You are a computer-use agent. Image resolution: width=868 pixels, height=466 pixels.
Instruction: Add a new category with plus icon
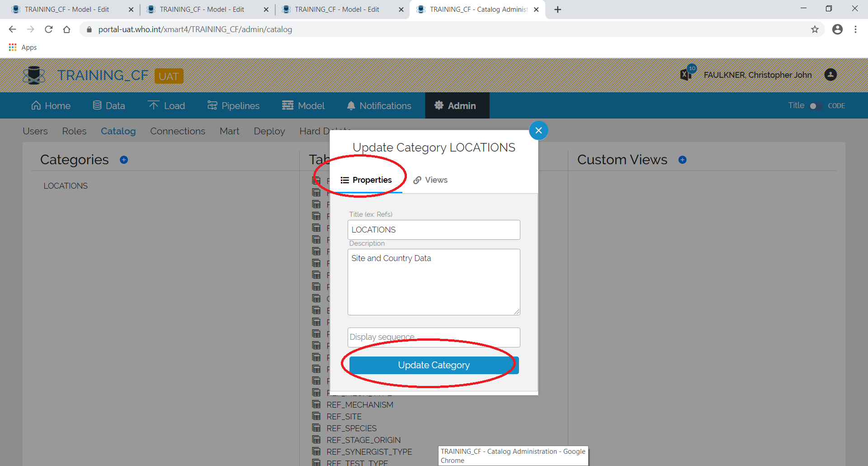pyautogui.click(x=124, y=160)
